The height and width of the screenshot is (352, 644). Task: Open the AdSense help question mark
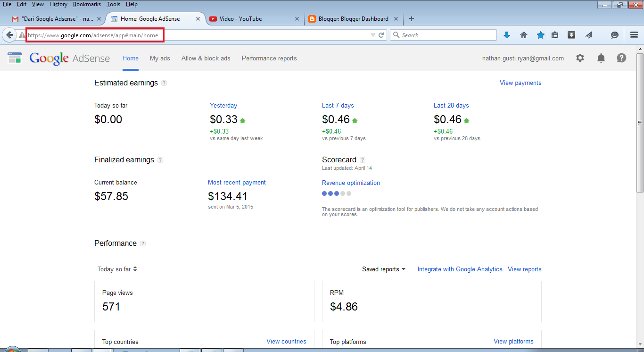tap(622, 58)
